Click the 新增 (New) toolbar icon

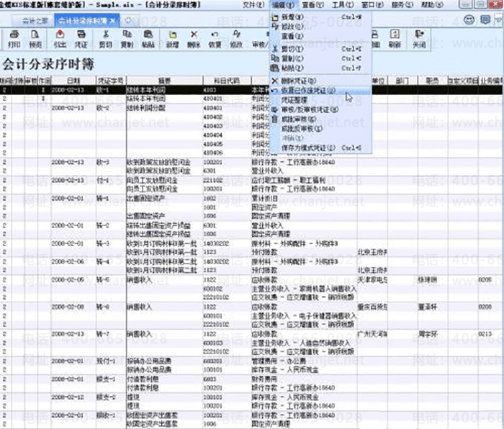(172, 37)
